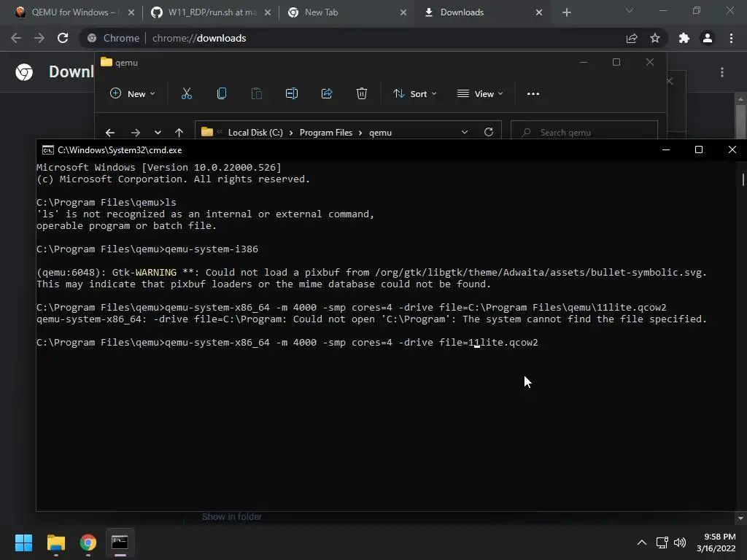
Task: Open the See more ellipsis in Explorer
Action: [x=533, y=94]
